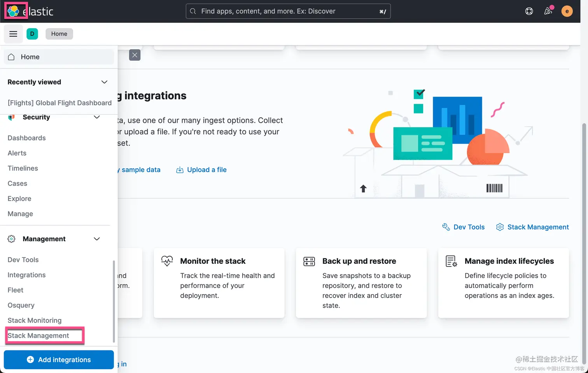
Task: Click the search magnifier icon
Action: point(193,11)
